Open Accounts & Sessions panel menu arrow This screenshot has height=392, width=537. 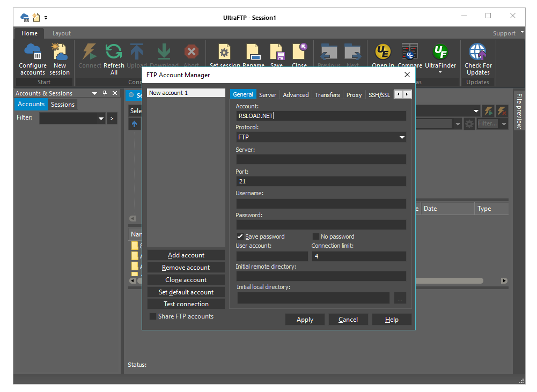click(94, 93)
